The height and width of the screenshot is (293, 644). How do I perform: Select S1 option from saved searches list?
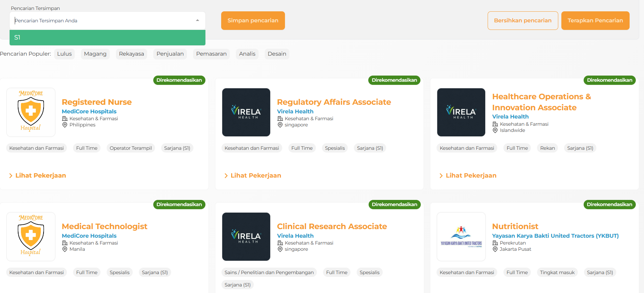click(107, 37)
